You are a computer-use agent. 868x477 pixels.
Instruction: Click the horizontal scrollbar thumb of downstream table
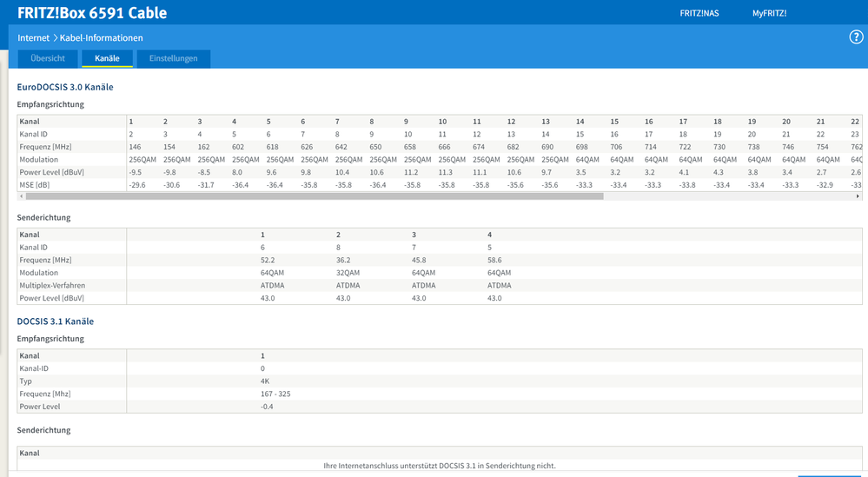(x=314, y=195)
